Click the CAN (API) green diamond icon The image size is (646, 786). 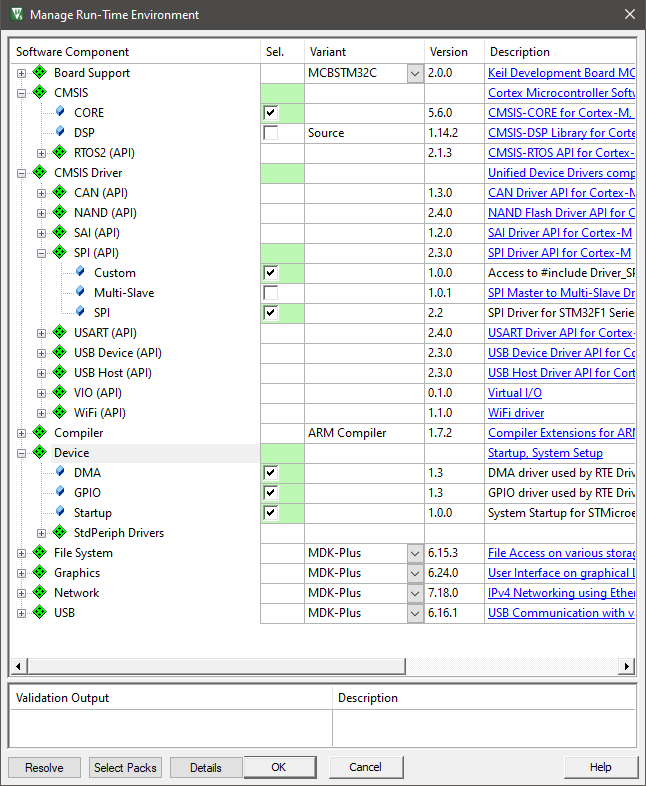(60, 192)
